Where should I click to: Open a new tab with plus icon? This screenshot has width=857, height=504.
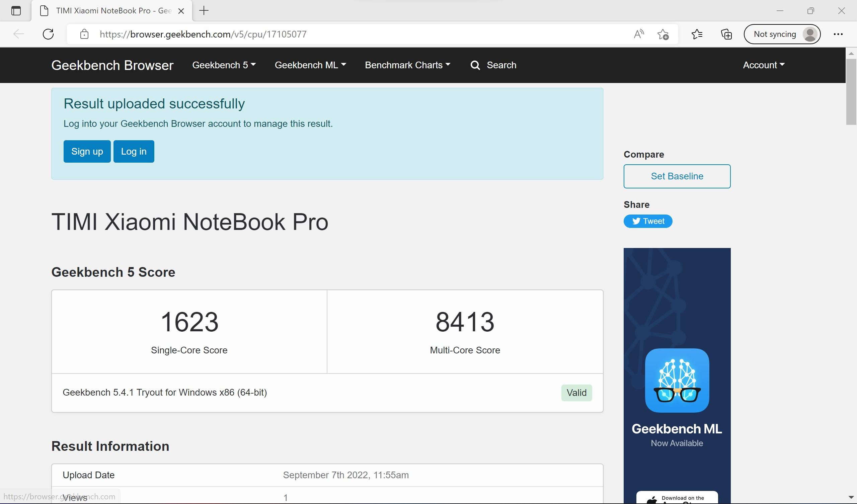click(204, 11)
